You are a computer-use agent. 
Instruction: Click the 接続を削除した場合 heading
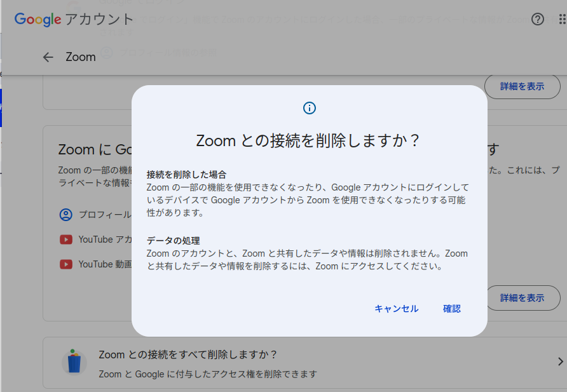187,175
